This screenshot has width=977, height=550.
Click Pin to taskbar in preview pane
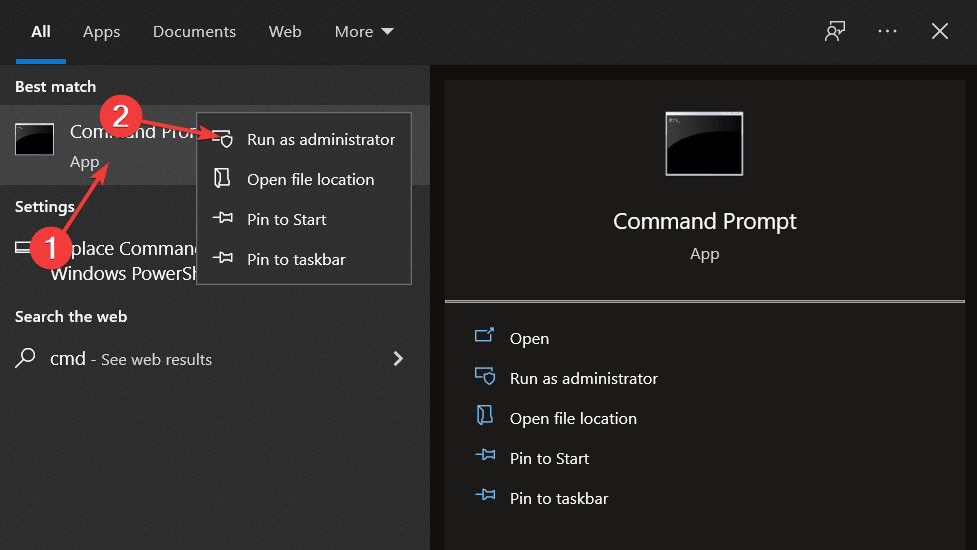[559, 498]
